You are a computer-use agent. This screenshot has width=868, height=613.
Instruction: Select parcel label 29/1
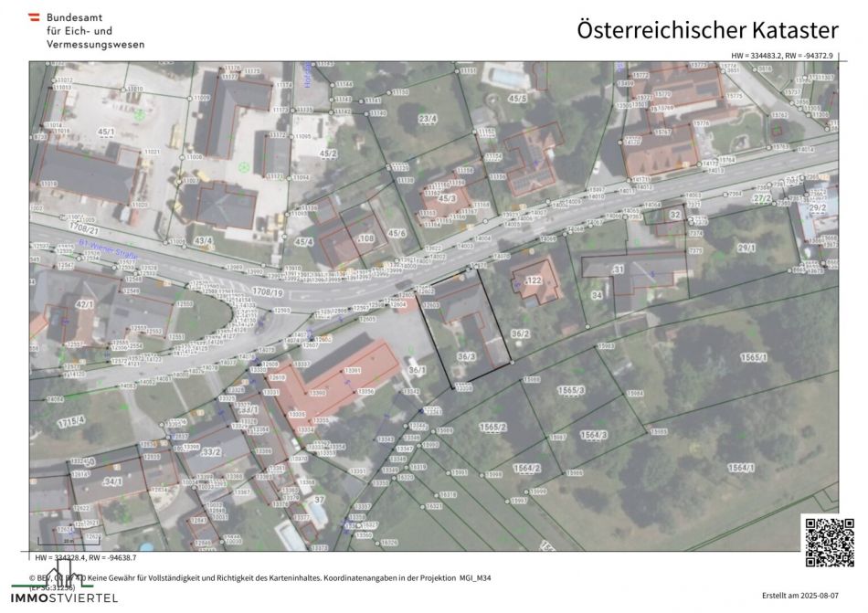pyautogui.click(x=746, y=248)
